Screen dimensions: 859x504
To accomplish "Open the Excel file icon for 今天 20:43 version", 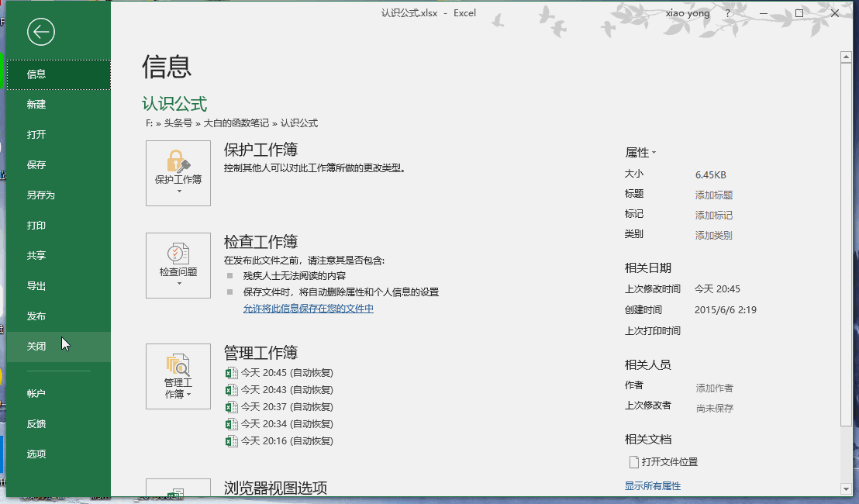I will 231,390.
